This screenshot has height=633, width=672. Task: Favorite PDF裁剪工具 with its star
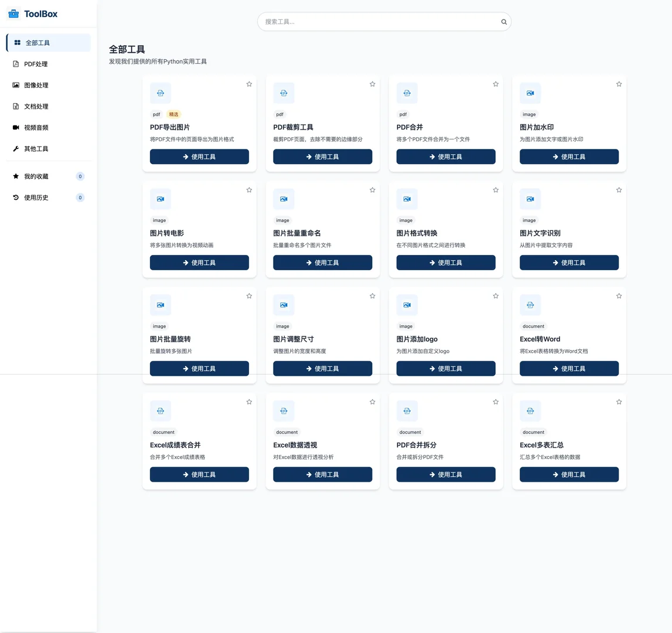[x=373, y=84]
